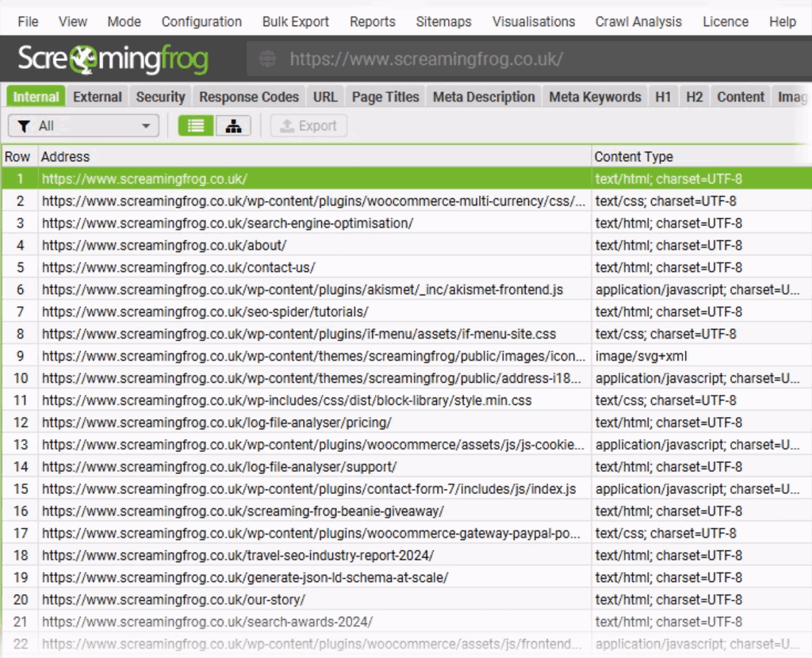Click the globe icon in the URL bar

tap(267, 58)
